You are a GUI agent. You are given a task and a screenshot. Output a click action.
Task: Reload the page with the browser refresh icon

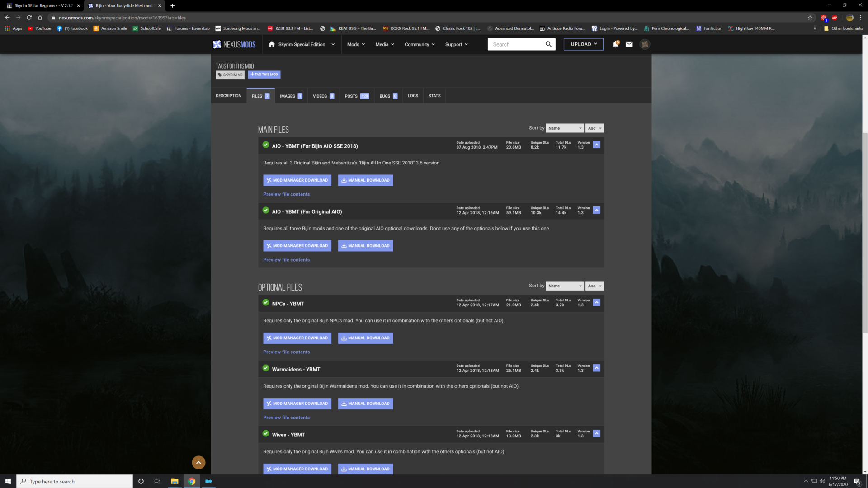[29, 18]
